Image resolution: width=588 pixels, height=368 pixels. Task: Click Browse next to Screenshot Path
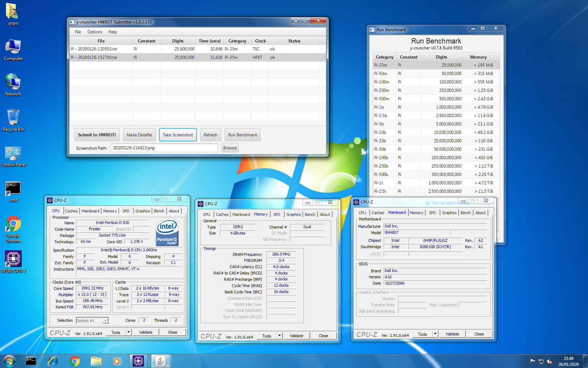(x=230, y=148)
